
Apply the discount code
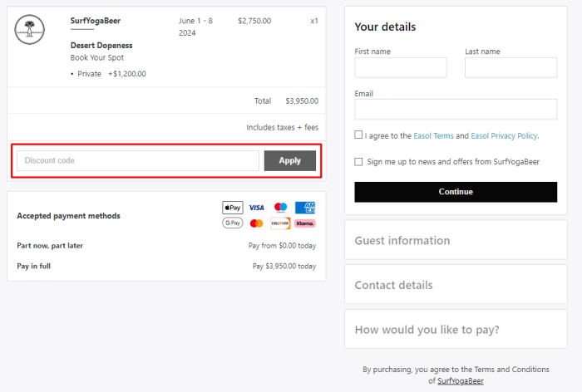[x=290, y=160]
